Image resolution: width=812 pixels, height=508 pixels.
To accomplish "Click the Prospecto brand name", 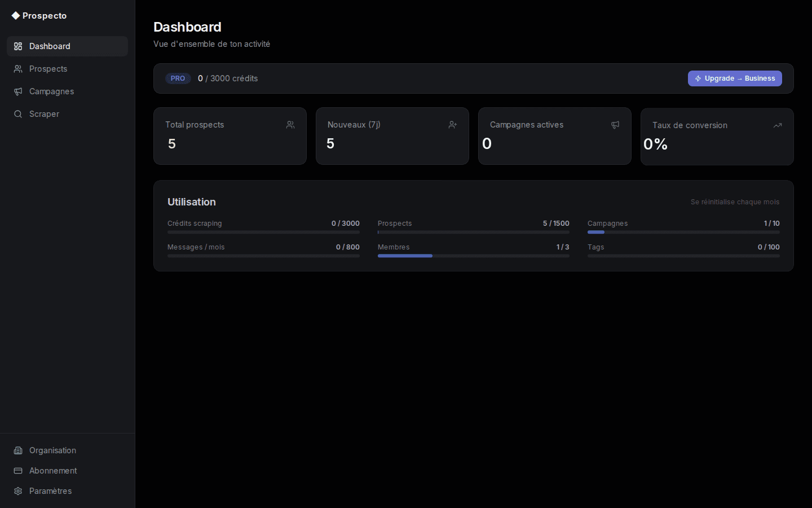I will 45,16.
